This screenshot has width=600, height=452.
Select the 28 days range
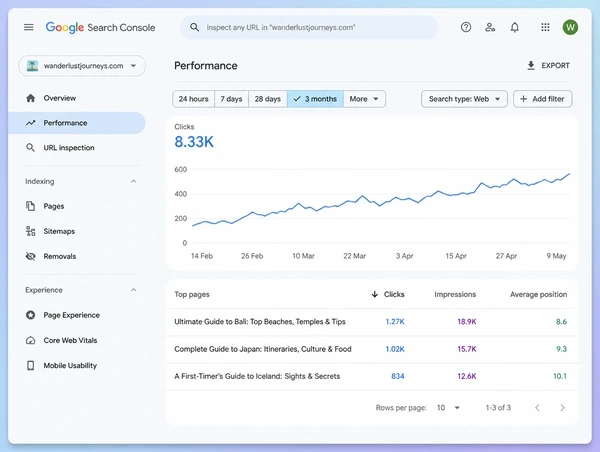click(268, 99)
